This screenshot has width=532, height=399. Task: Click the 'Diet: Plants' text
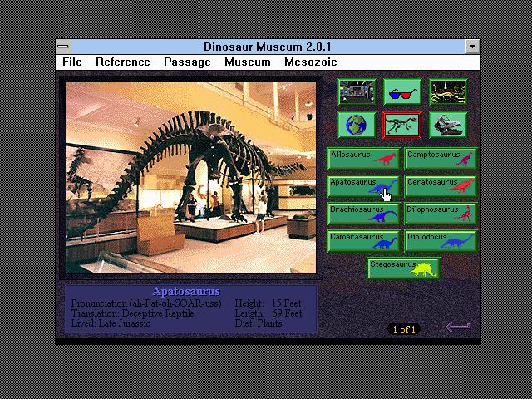click(259, 323)
